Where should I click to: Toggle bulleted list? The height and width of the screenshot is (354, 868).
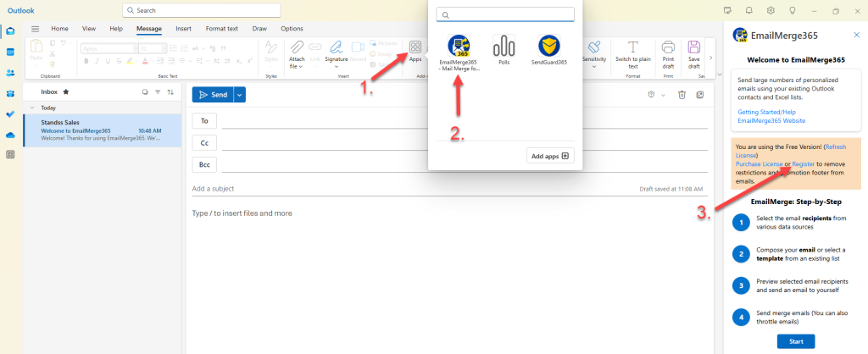click(175, 48)
